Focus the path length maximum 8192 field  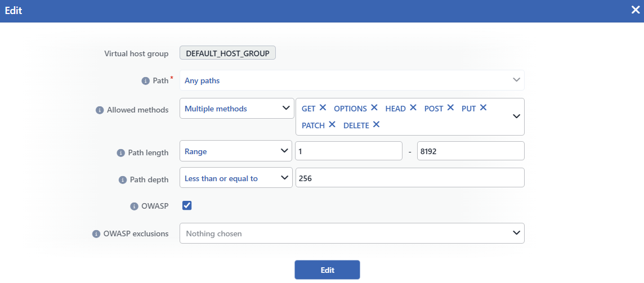click(471, 151)
